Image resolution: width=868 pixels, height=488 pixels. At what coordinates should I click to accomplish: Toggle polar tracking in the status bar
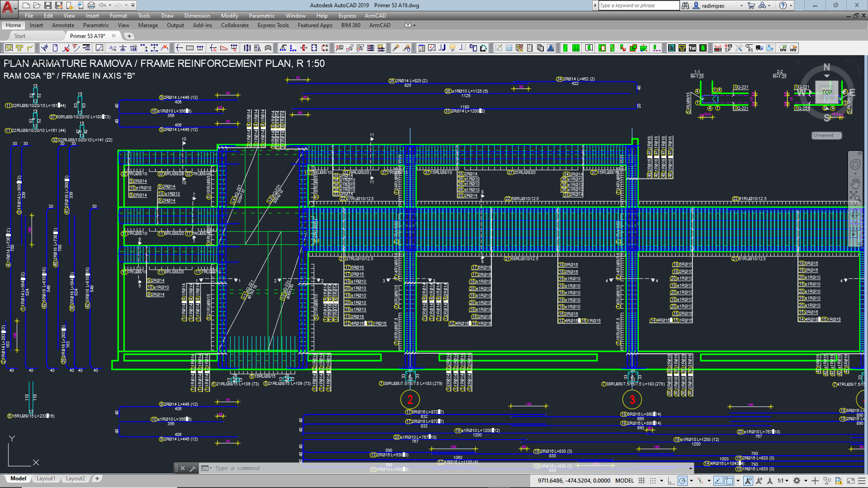tap(683, 481)
